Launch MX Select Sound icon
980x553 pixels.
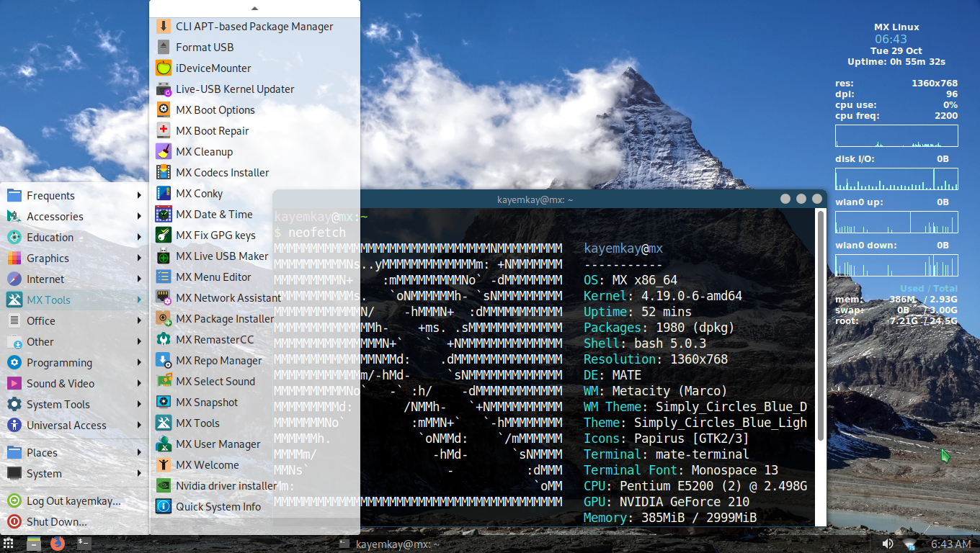pyautogui.click(x=164, y=382)
